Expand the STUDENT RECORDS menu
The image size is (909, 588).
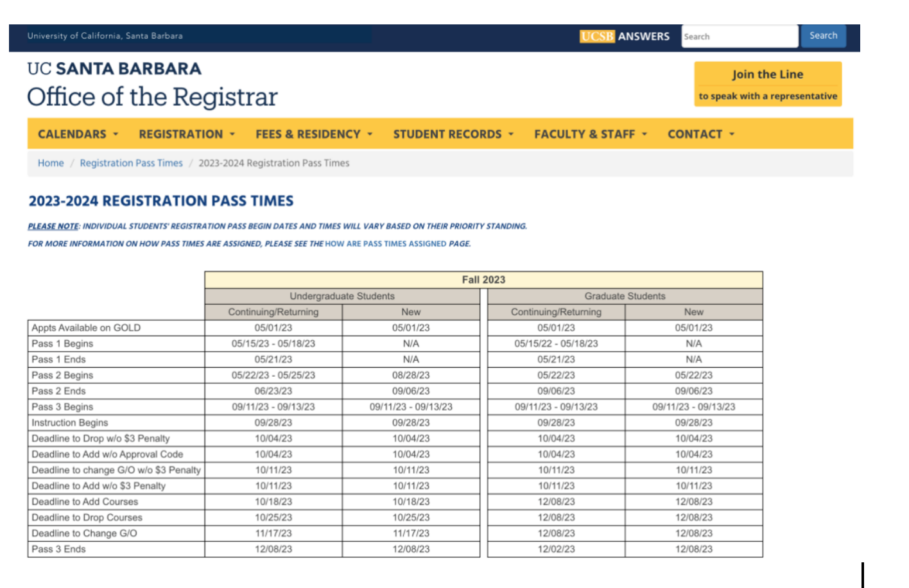coord(453,134)
